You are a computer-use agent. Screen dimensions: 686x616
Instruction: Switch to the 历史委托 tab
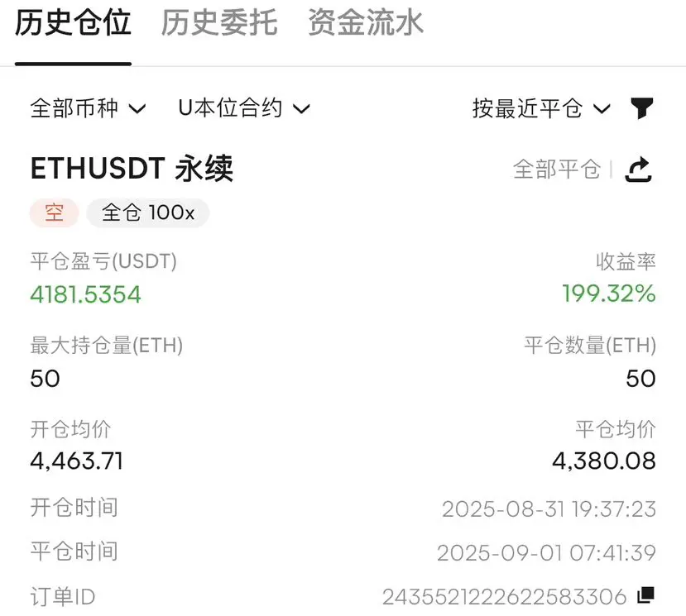tap(219, 22)
